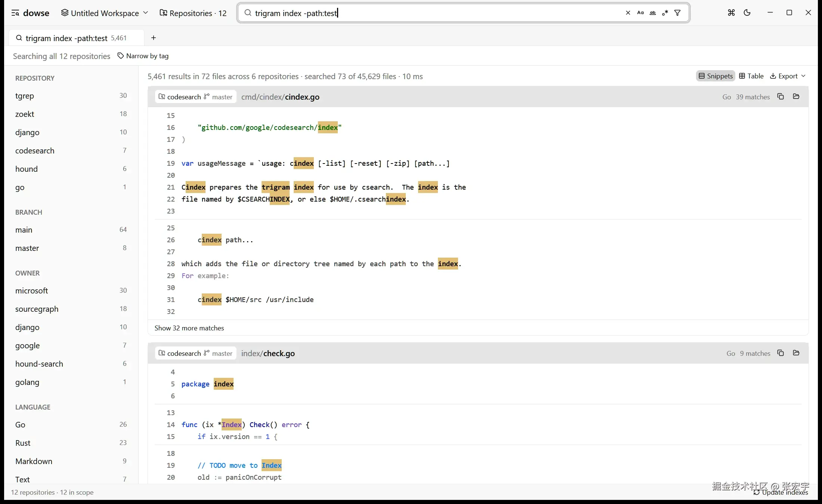Filter by microsoft owner

click(x=71, y=291)
